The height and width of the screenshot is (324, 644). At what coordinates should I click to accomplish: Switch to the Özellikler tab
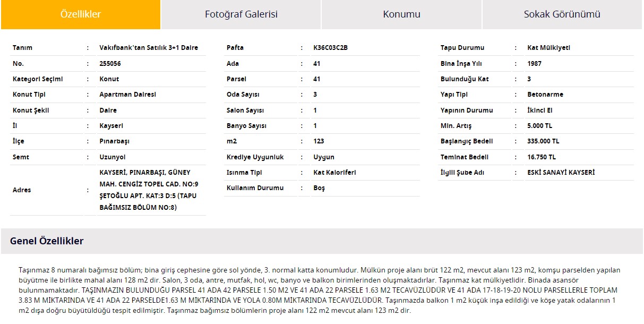(x=81, y=14)
